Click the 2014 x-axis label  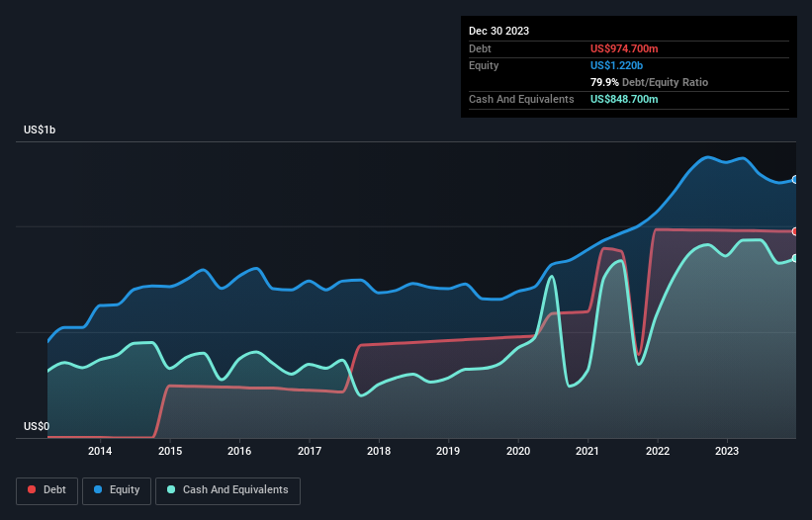pyautogui.click(x=100, y=451)
